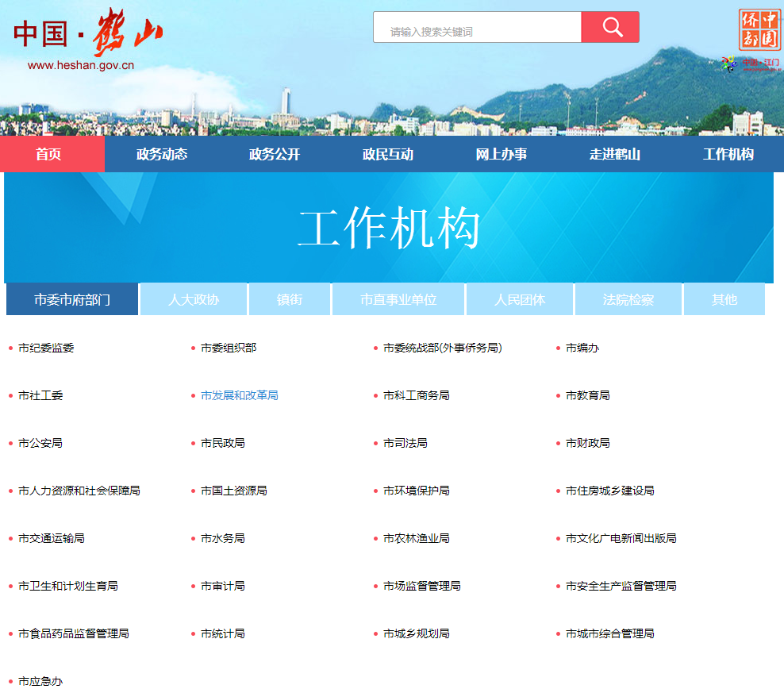Image resolution: width=784 pixels, height=689 pixels.
Task: Click the 中国·江门 colorful logo
Action: pos(751,64)
